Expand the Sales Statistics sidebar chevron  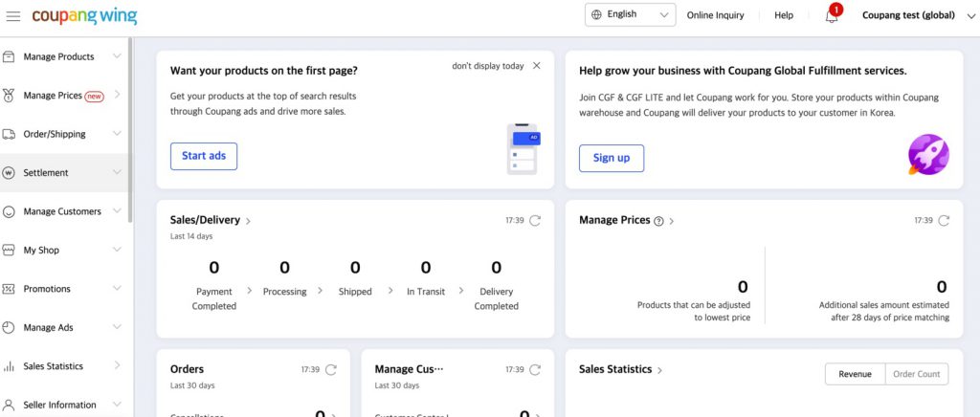click(117, 365)
